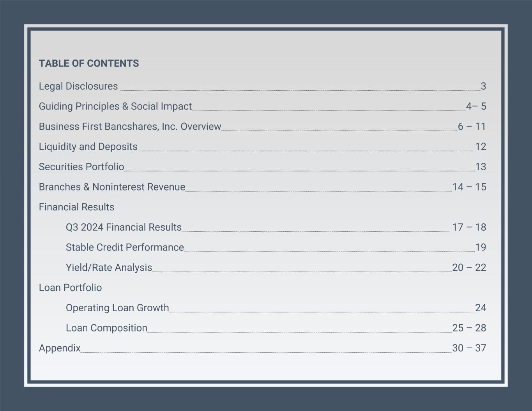Open Q3 2024 Financial Results sub-entry

[124, 227]
